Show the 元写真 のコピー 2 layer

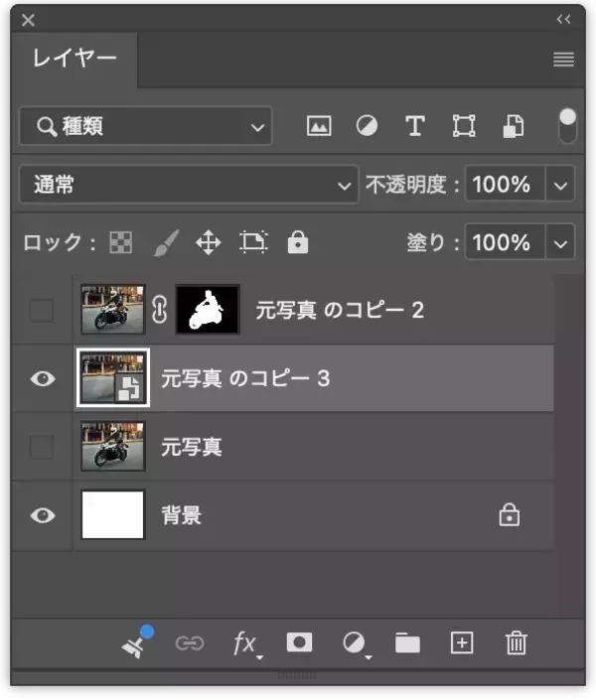coord(42,310)
